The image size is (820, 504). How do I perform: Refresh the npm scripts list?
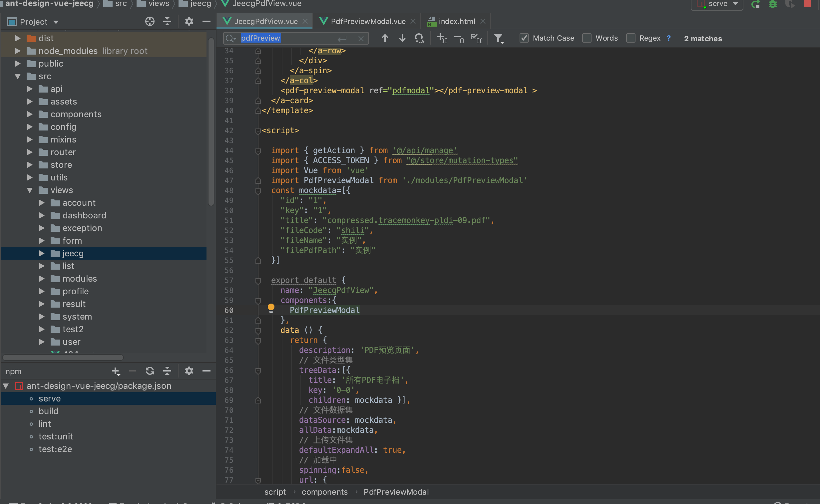tap(150, 371)
